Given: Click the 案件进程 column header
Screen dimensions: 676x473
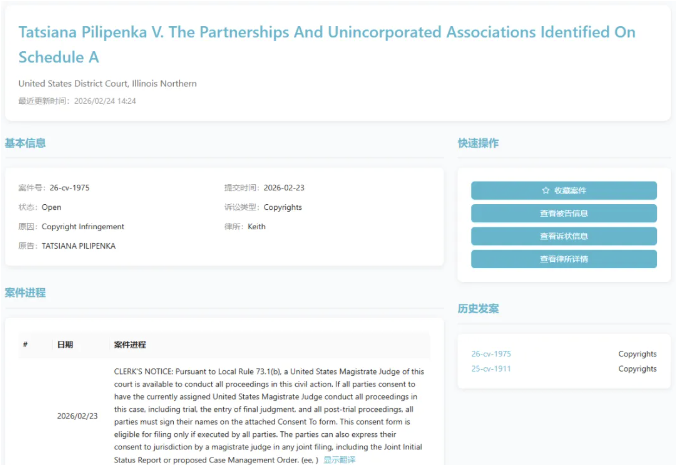Looking at the screenshot, I should click(130, 344).
